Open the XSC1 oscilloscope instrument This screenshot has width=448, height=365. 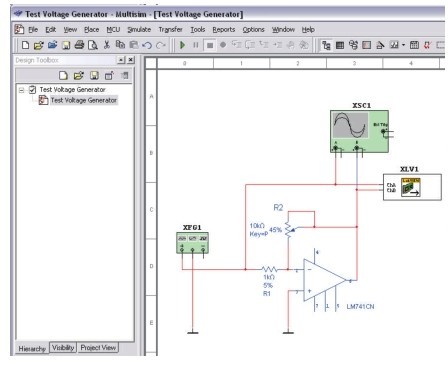pyautogui.click(x=359, y=131)
